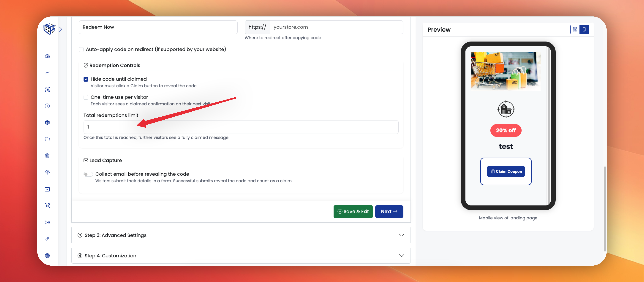Expand Step 4: Customization section
644x282 pixels.
pos(241,255)
